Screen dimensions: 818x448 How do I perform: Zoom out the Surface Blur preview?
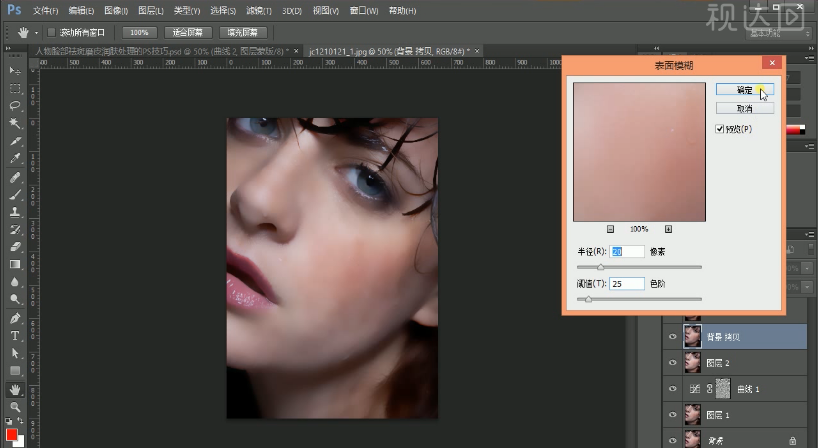[x=610, y=229]
